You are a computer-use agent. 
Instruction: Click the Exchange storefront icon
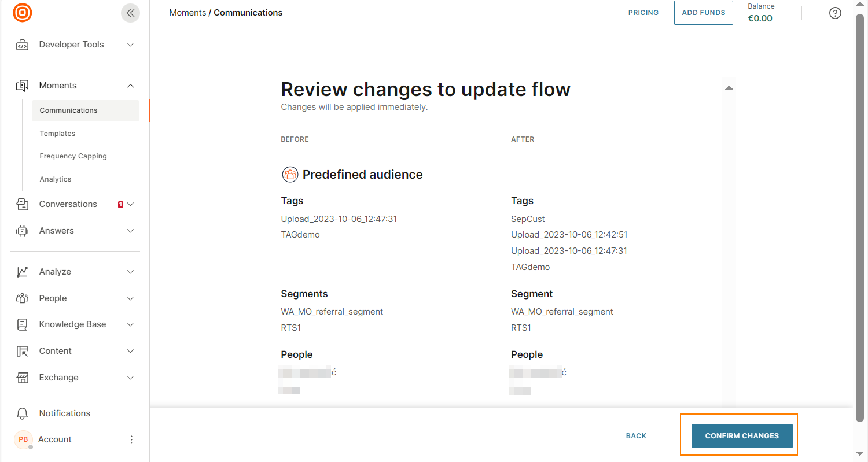tap(23, 378)
